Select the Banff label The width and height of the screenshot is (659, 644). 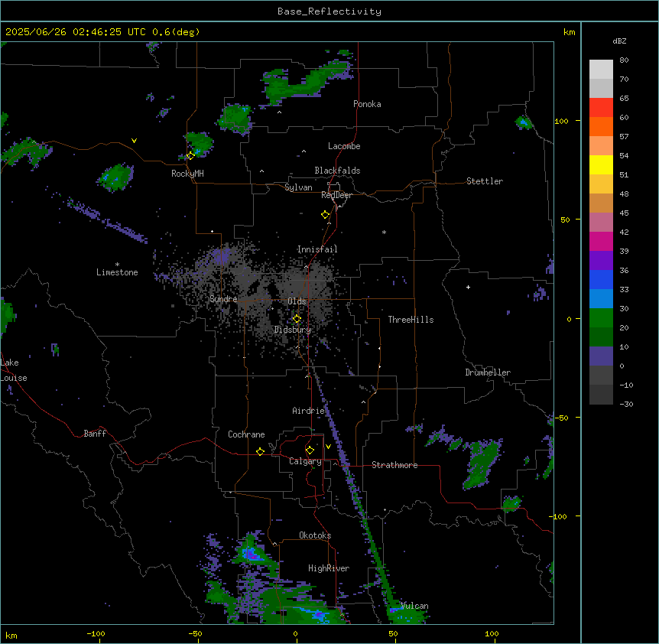(95, 434)
